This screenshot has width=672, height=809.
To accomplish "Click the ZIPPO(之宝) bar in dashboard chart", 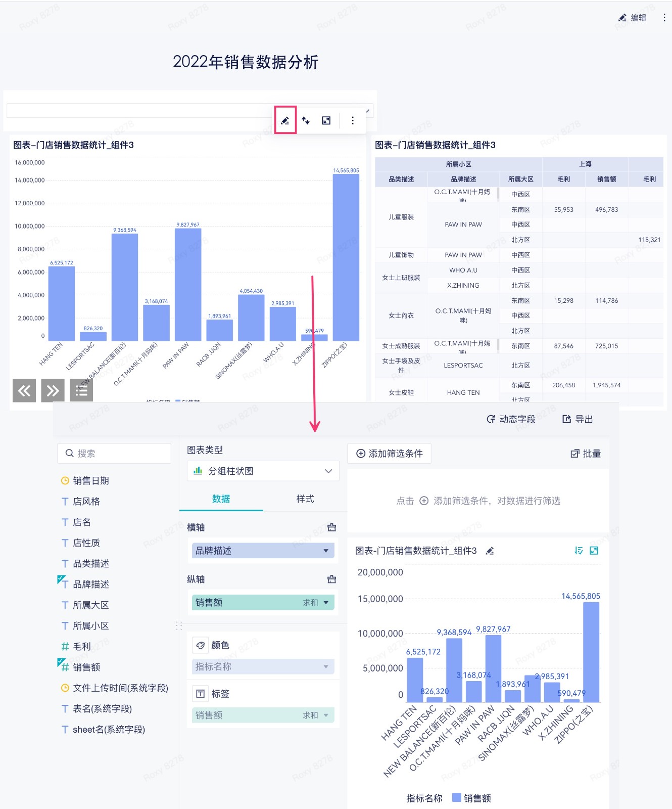I will tap(346, 257).
